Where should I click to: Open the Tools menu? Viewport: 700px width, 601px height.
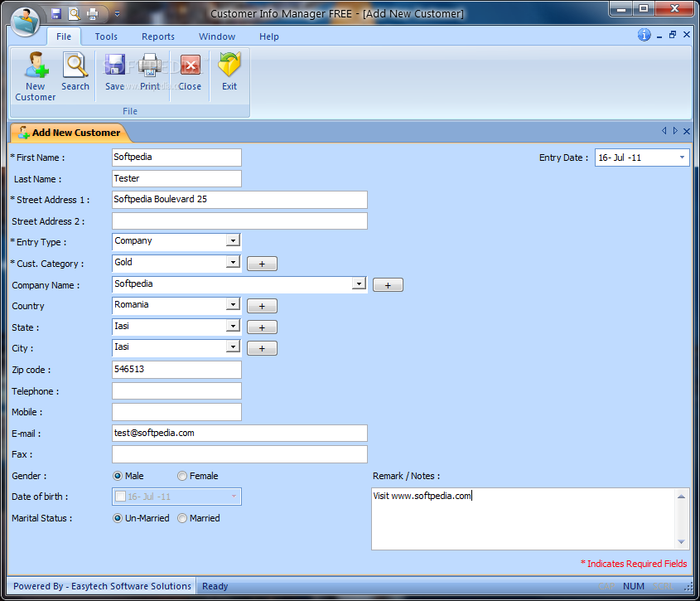[x=106, y=36]
